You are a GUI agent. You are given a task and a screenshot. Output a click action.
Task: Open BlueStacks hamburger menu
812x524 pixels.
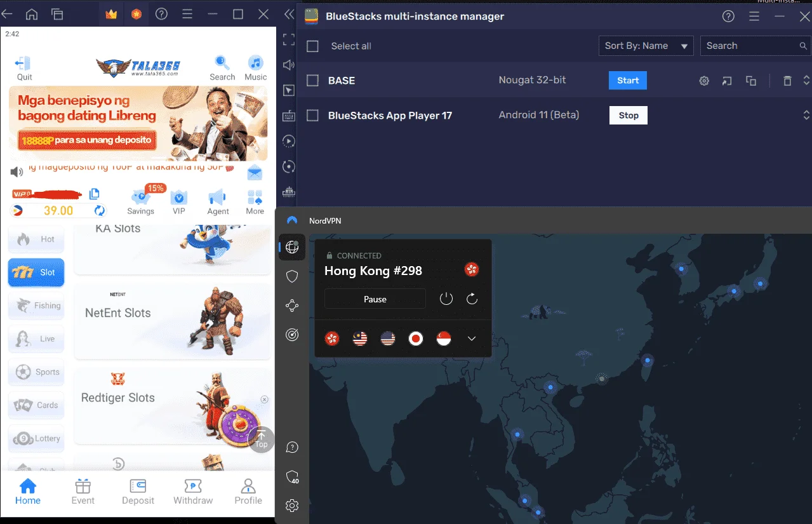click(187, 14)
